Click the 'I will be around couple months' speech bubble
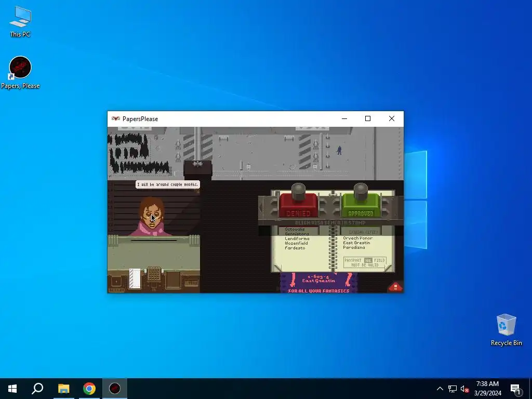This screenshot has width=532, height=399. (168, 184)
